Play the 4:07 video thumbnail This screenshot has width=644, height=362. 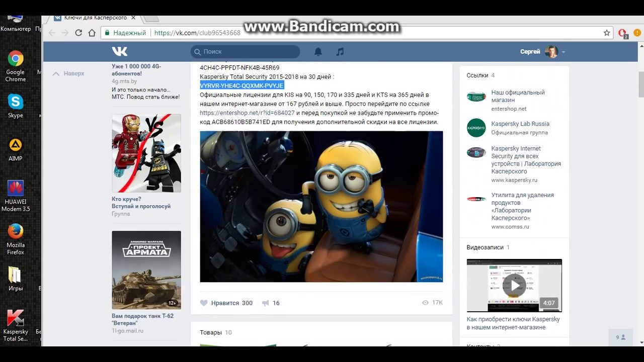coord(514,286)
